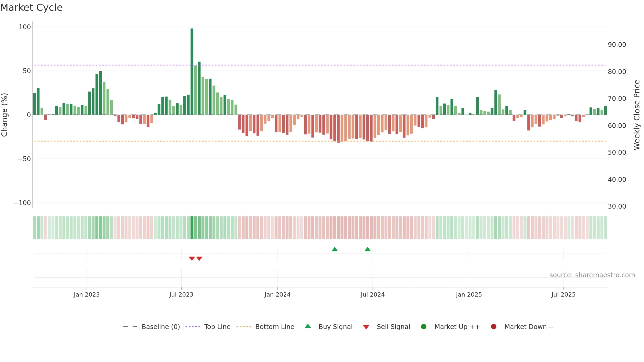Select the first green buy signal marker

335,249
